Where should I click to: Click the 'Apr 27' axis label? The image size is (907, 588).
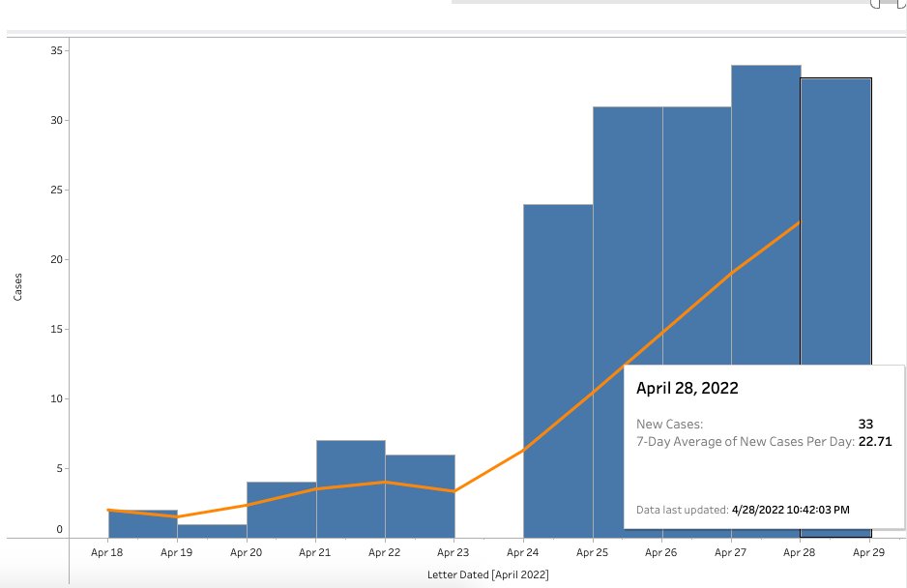click(x=730, y=552)
